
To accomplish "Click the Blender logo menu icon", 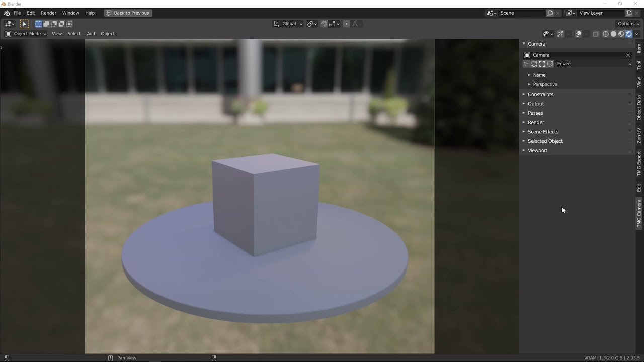I will pos(7,13).
